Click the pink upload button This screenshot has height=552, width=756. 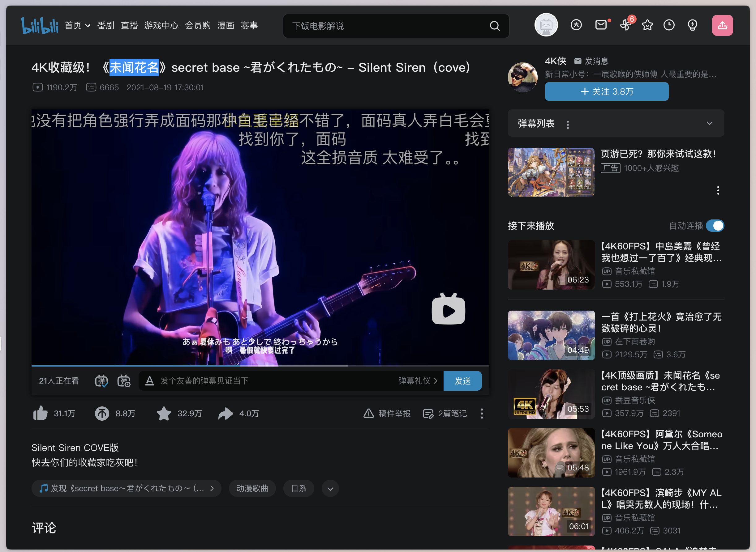click(x=722, y=25)
